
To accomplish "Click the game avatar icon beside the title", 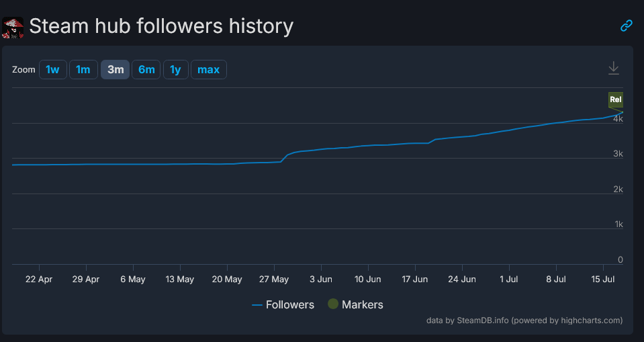I will (13, 28).
